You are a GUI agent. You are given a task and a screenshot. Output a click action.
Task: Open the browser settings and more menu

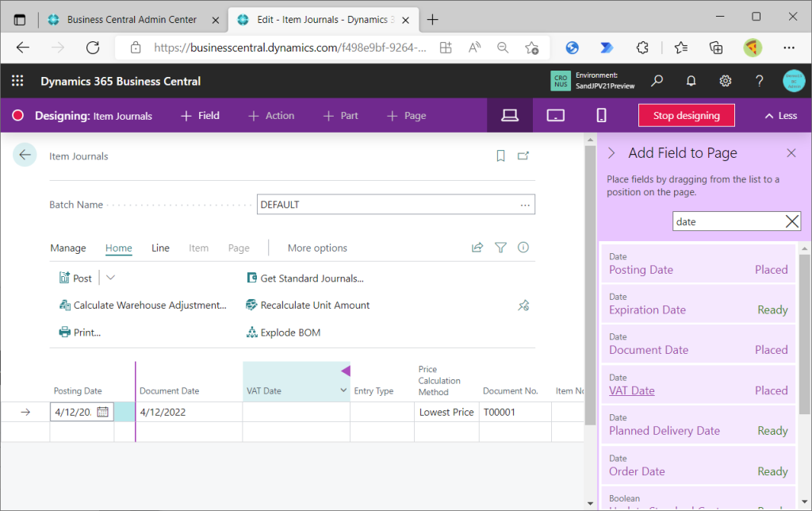pos(789,48)
